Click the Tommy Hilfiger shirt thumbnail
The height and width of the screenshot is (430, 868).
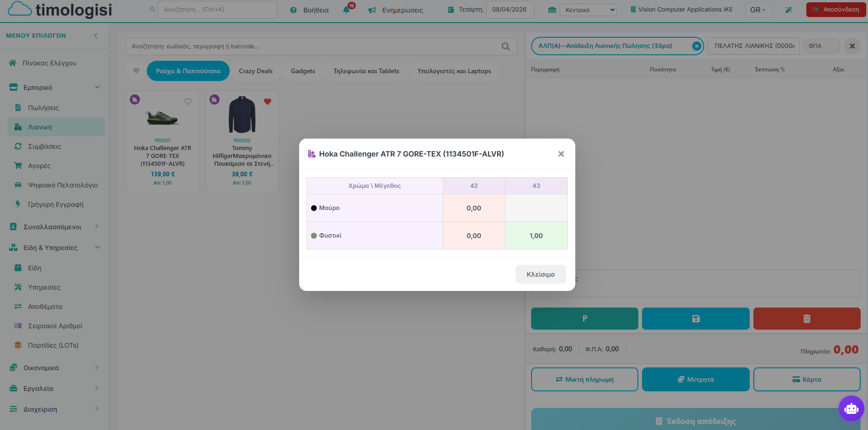click(242, 115)
